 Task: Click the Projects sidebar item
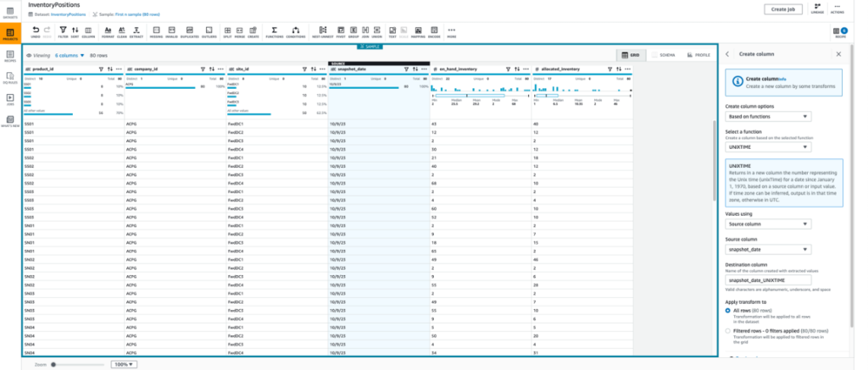(10, 34)
